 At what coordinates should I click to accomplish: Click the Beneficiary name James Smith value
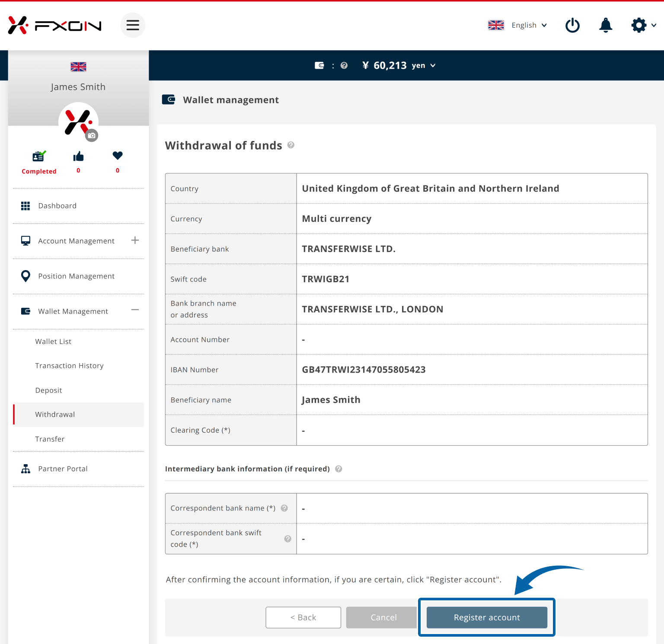point(331,400)
